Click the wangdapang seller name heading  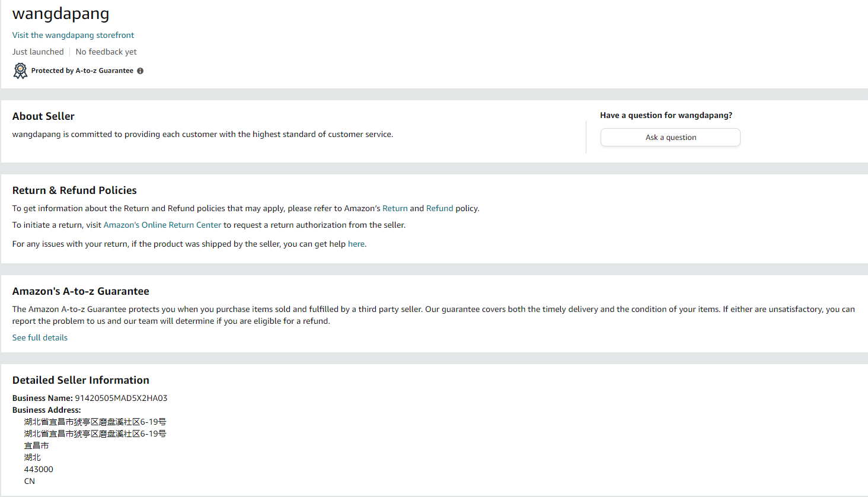(60, 14)
